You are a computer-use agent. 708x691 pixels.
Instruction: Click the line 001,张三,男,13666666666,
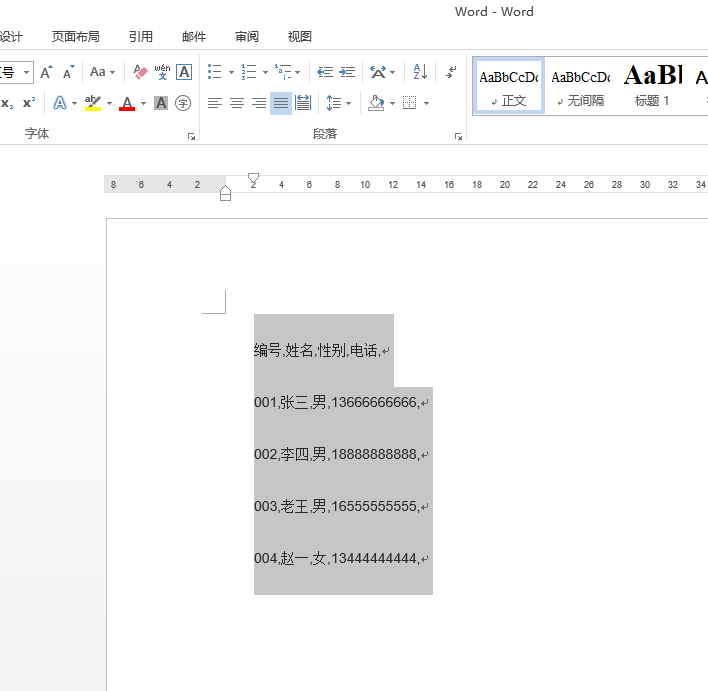[x=337, y=402]
